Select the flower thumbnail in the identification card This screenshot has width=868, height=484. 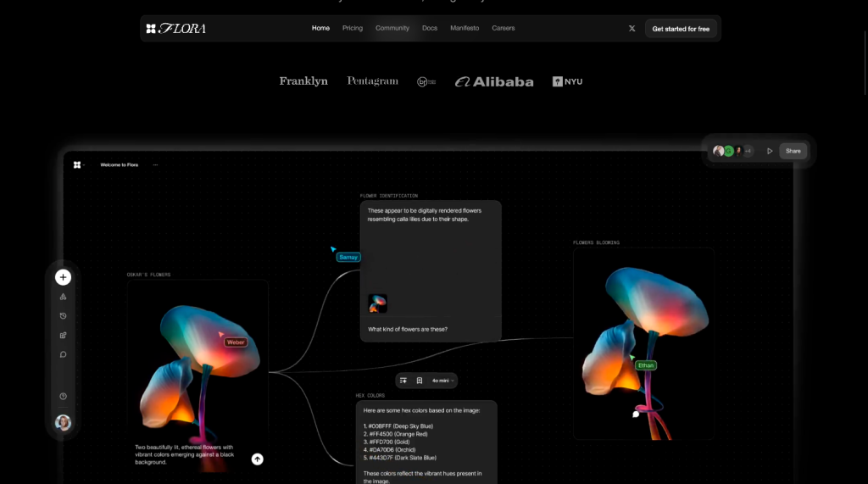click(x=377, y=304)
